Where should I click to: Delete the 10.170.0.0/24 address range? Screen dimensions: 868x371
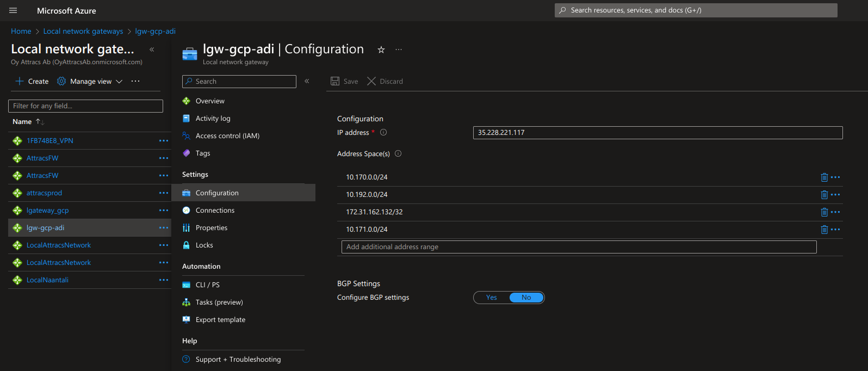(824, 177)
